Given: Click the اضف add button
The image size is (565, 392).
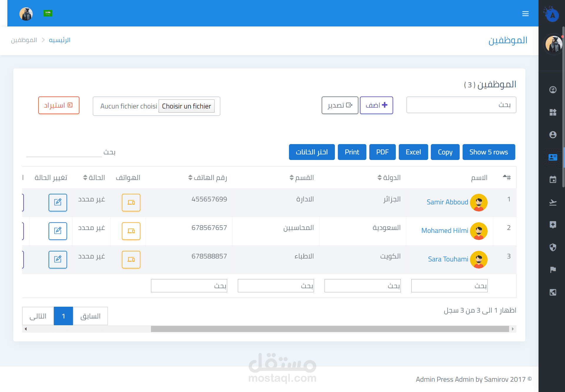Looking at the screenshot, I should (376, 105).
